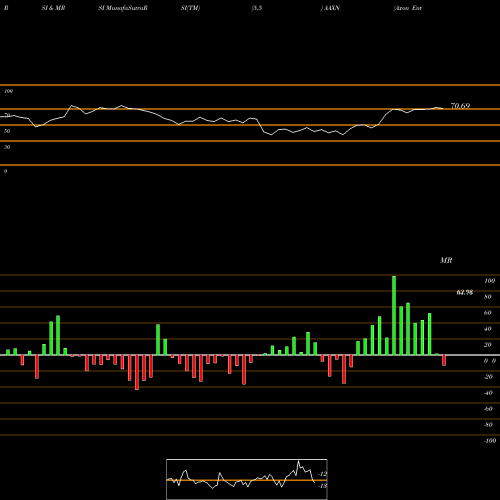Click the MR label above the histogram
This screenshot has height=500, width=500.
point(446,260)
